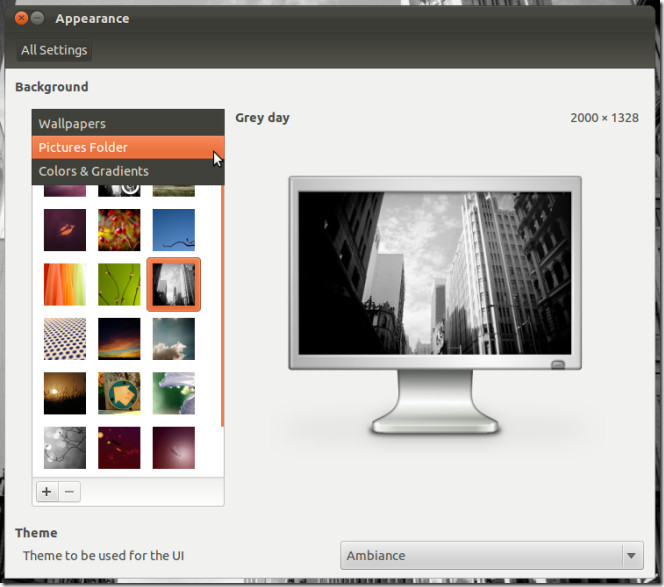Viewport: 664px width, 587px height.
Task: Select the red berries wallpaper thumbnail
Action: click(119, 230)
